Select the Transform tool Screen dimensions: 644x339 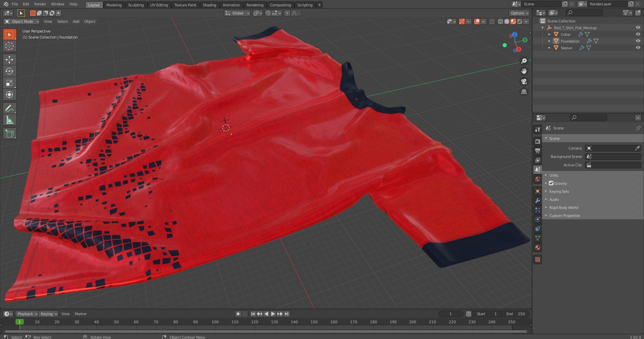coord(9,95)
